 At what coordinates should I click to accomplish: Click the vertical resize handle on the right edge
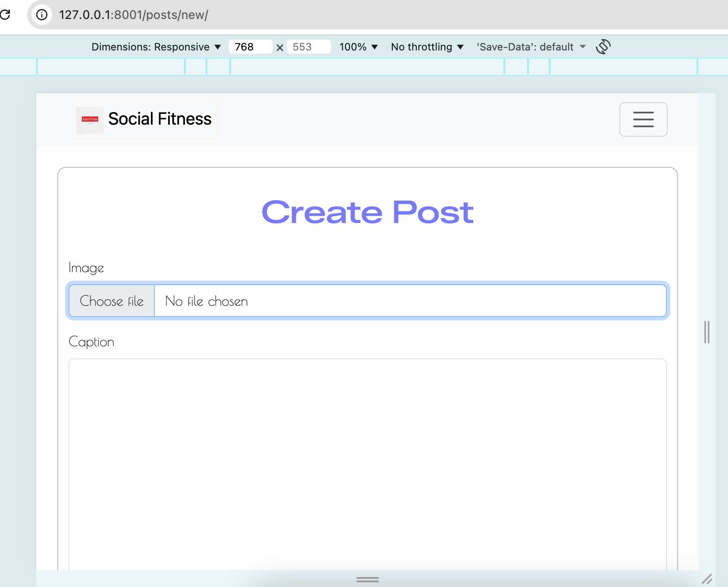click(x=706, y=333)
